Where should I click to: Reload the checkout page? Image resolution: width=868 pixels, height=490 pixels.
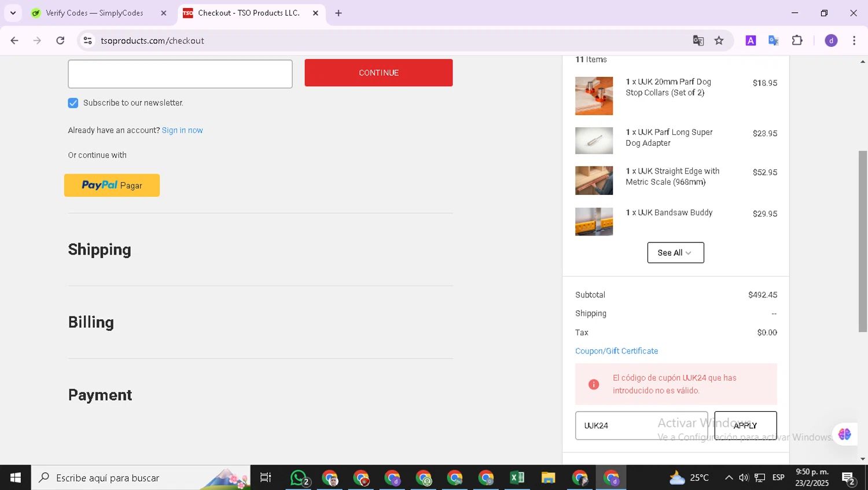pos(60,40)
